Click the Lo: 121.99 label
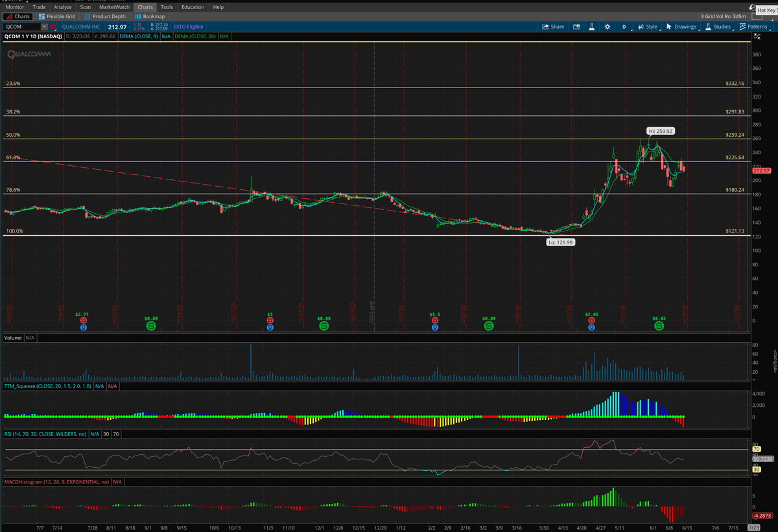The height and width of the screenshot is (532, 778). click(560, 241)
